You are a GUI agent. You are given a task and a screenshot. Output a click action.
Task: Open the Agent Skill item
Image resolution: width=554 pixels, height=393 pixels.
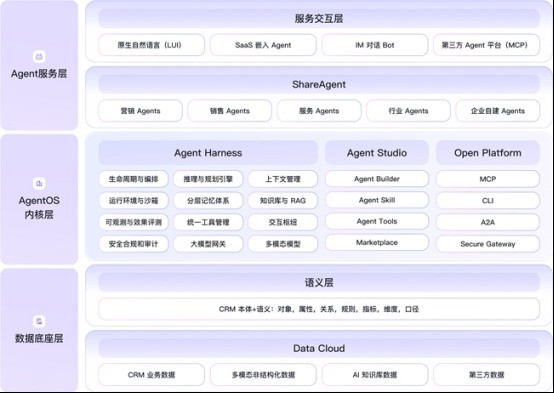(377, 200)
